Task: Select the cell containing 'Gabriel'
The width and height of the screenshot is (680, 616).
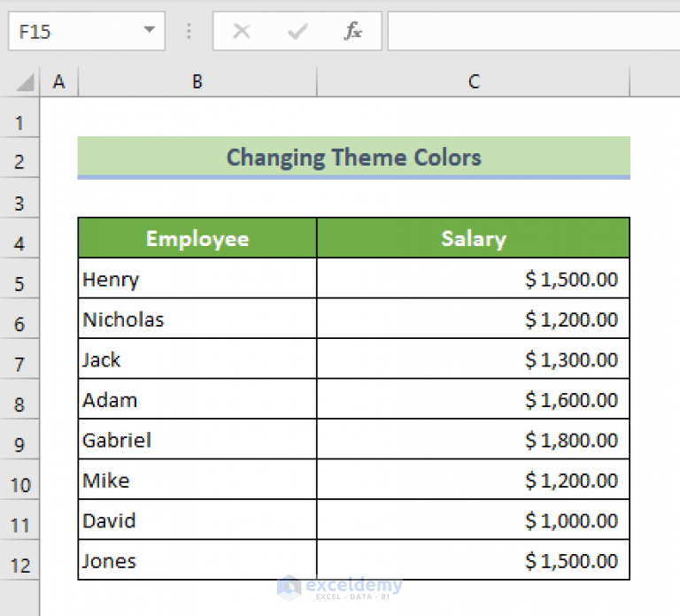Action: [197, 439]
